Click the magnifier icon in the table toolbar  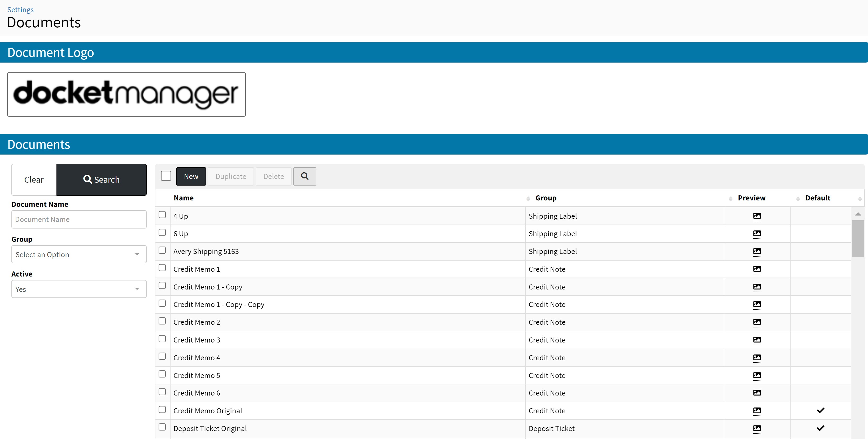coord(305,176)
